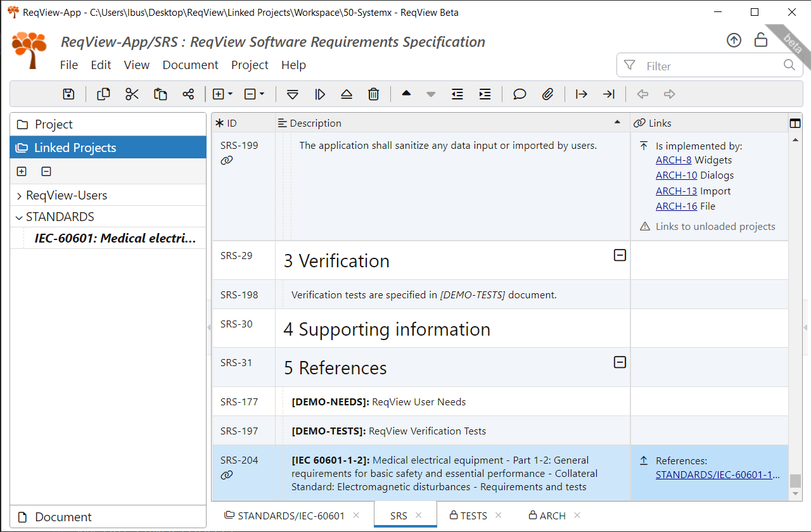The width and height of the screenshot is (811, 532).
Task: Cut the selected requirement
Action: click(x=132, y=94)
